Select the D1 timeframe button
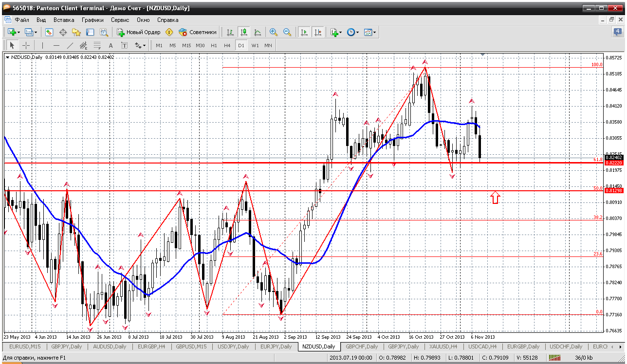Viewport: 627px width, 364px height. [241, 45]
